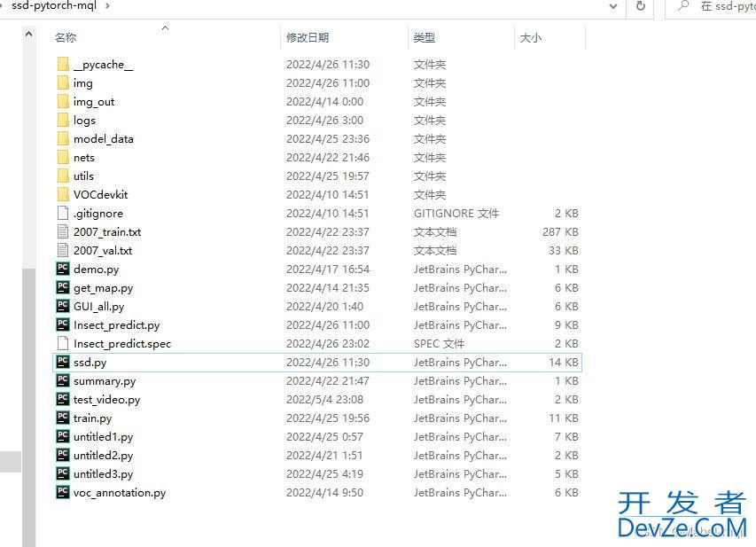The image size is (756, 547).
Task: Refresh the folder with the reload button
Action: click(x=640, y=6)
